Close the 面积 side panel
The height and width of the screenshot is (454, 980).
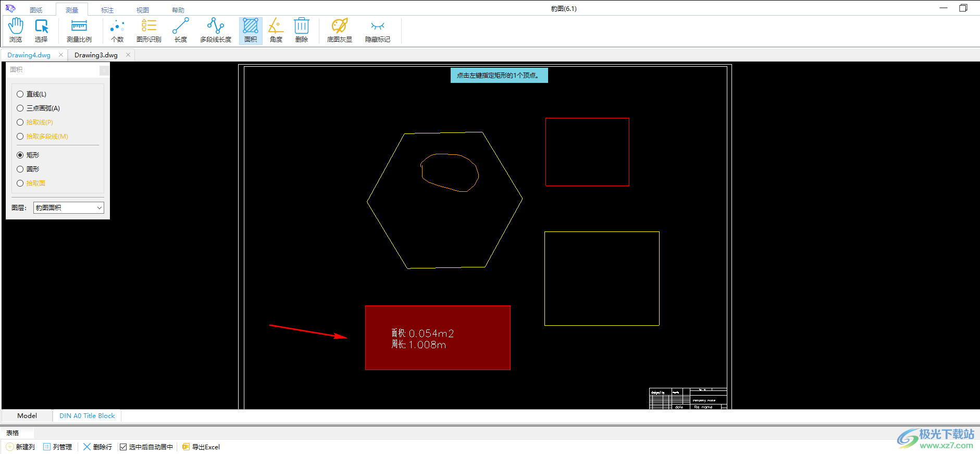click(x=104, y=69)
